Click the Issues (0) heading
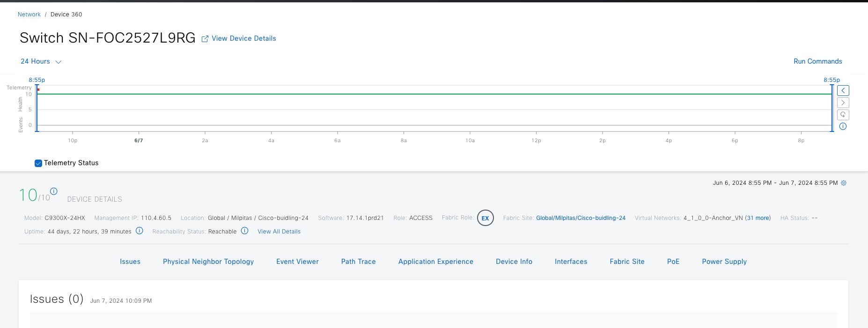 tap(57, 299)
